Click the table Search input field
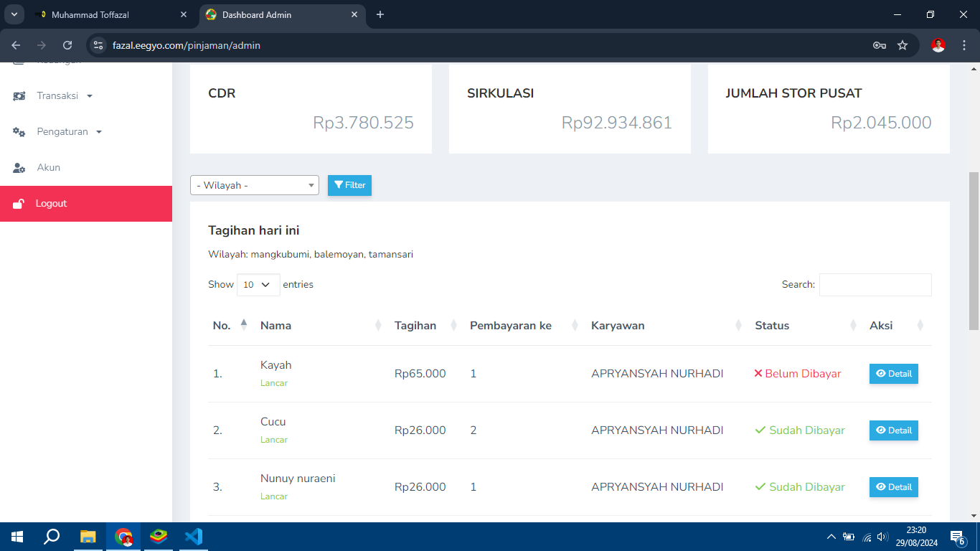This screenshot has height=551, width=980. coord(875,285)
